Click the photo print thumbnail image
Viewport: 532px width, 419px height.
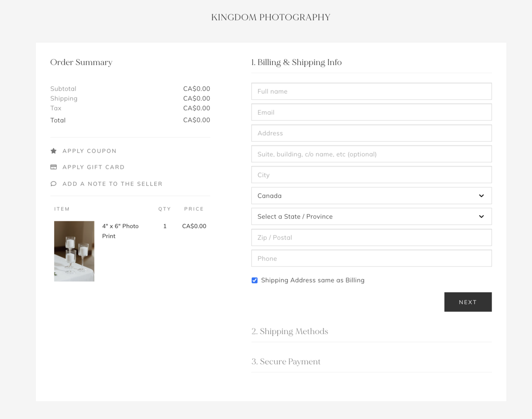pos(74,251)
